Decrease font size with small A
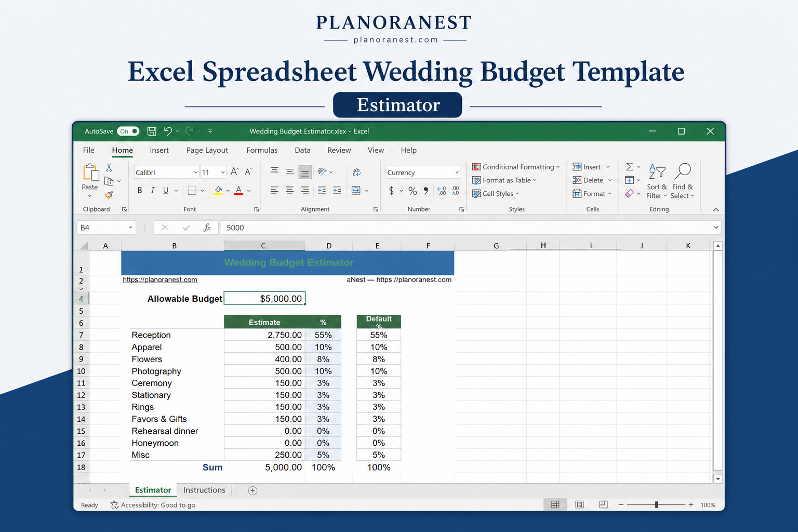 [248, 172]
